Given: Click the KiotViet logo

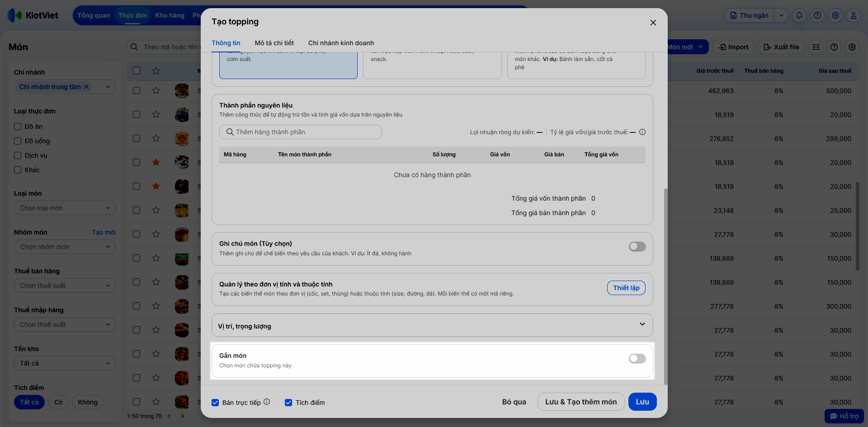Looking at the screenshot, I should pos(33,15).
